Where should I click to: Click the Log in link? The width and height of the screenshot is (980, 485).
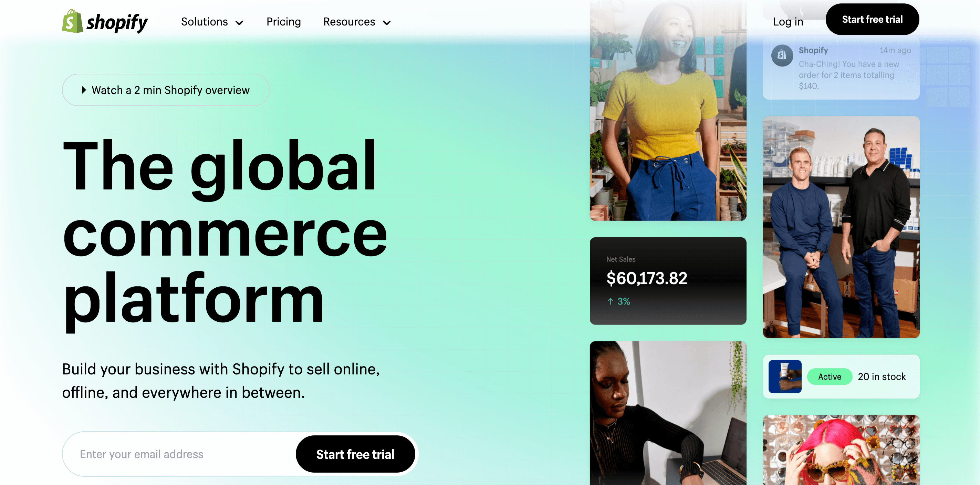[x=788, y=22]
